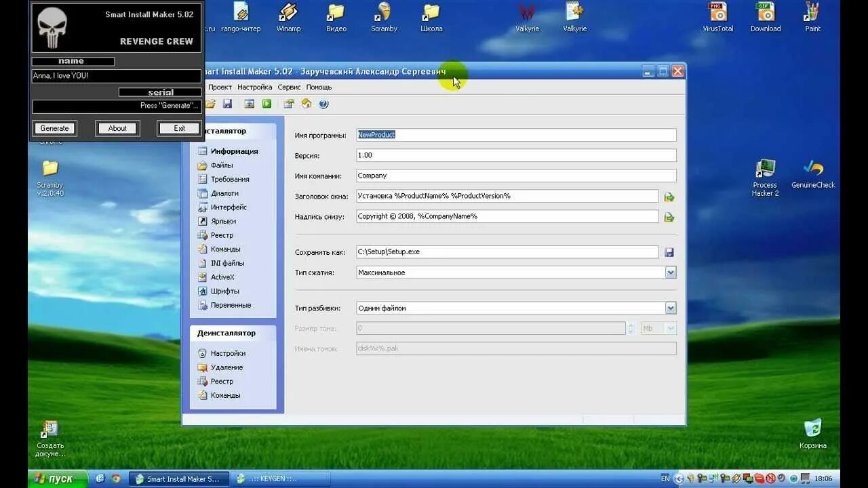
Task: Open the Проект menu
Action: [x=220, y=87]
